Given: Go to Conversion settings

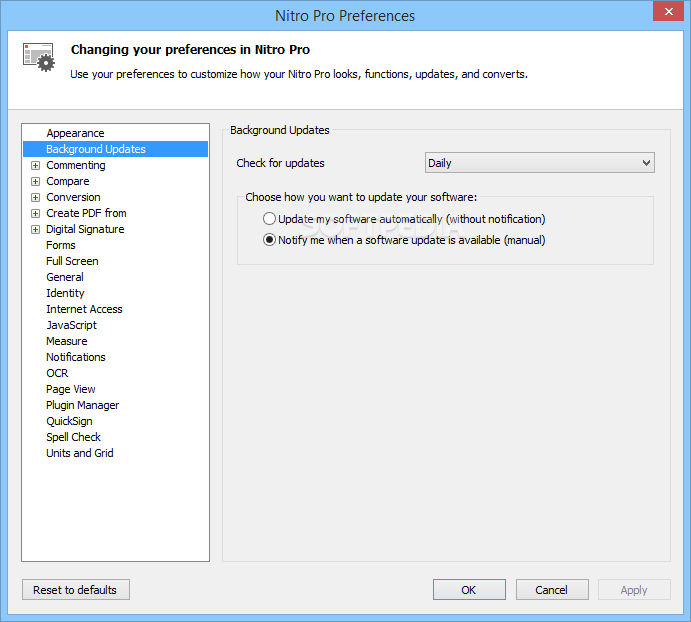Looking at the screenshot, I should click(73, 197).
